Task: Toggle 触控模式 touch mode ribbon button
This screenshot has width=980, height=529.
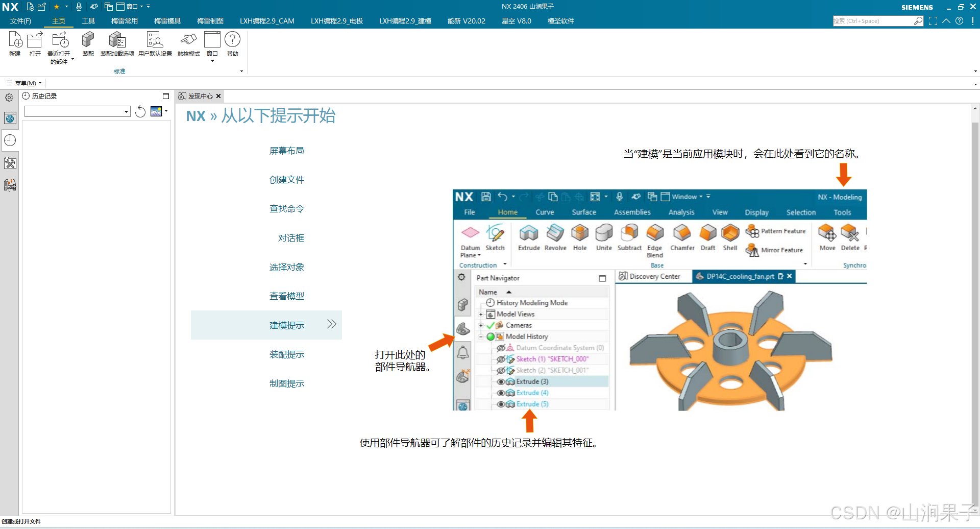Action: (x=188, y=44)
